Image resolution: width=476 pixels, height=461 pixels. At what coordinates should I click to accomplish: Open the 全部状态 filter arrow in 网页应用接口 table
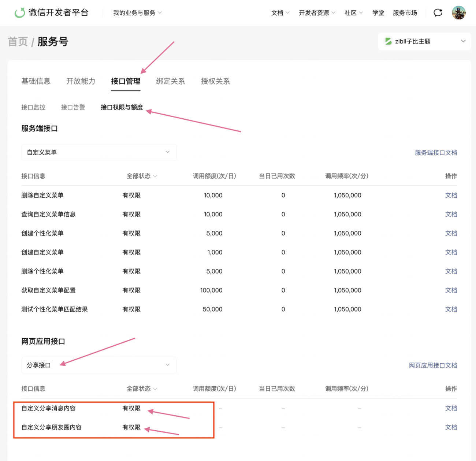(x=155, y=388)
